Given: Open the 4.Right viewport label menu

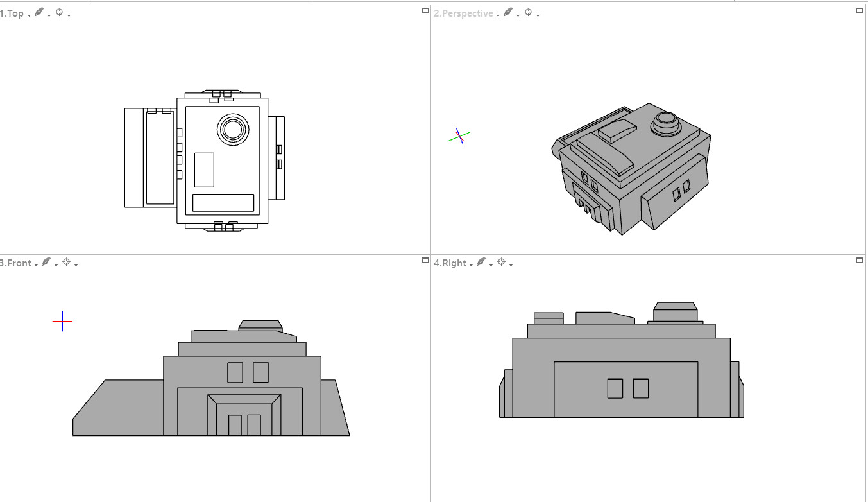Looking at the screenshot, I should pos(450,263).
